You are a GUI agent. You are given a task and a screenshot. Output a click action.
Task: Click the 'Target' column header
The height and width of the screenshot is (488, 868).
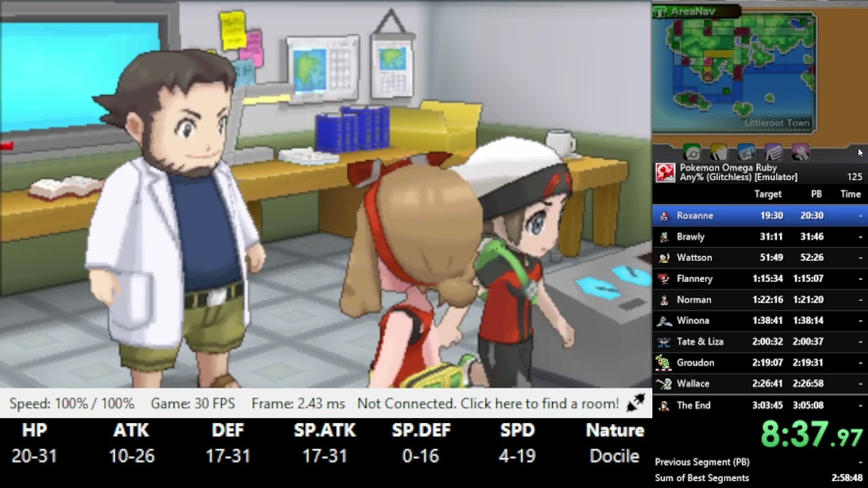(768, 194)
